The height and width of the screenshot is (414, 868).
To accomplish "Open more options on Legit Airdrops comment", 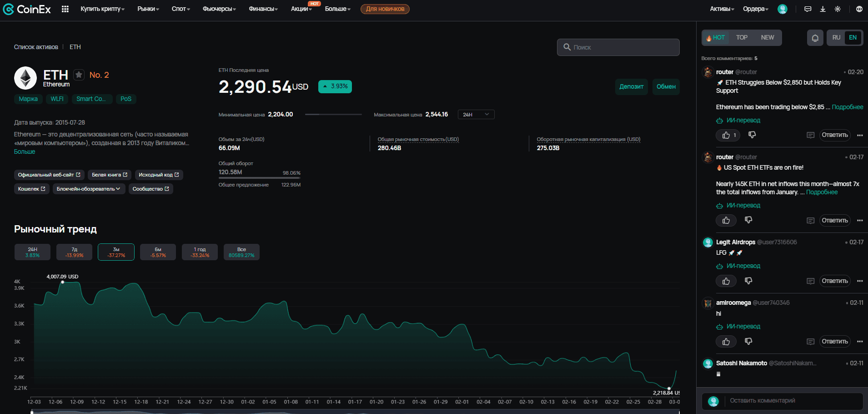I will [x=859, y=281].
